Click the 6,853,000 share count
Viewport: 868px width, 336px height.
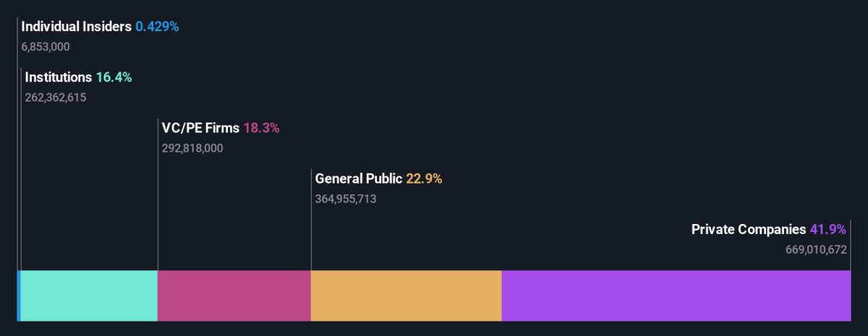click(46, 47)
